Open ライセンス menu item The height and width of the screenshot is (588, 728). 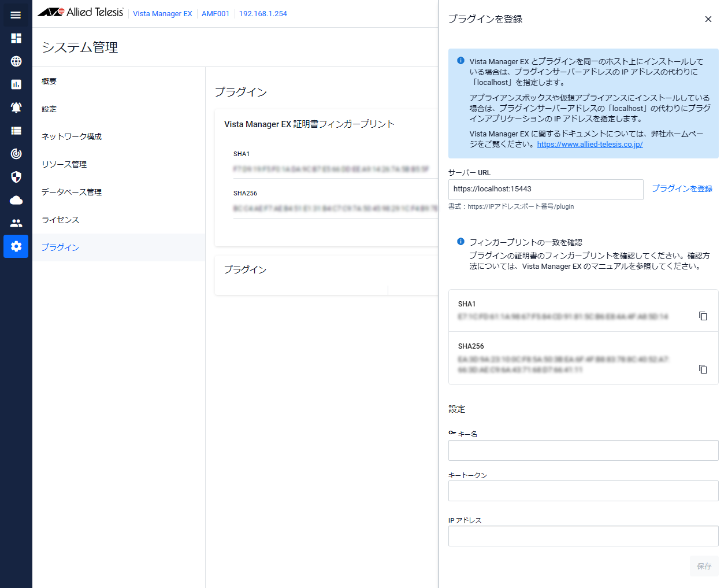(118, 220)
